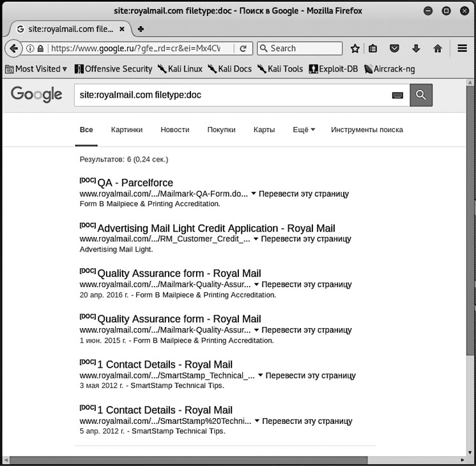Open the Firefox hamburger menu
Viewport: 476px width, 466px height.
tap(463, 49)
